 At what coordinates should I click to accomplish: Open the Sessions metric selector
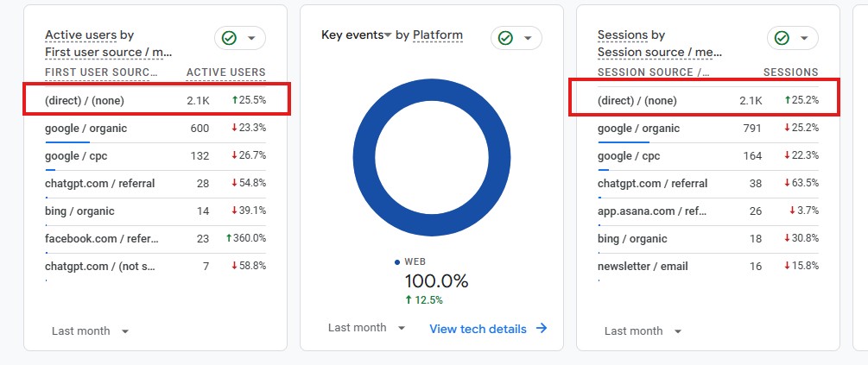(x=623, y=35)
